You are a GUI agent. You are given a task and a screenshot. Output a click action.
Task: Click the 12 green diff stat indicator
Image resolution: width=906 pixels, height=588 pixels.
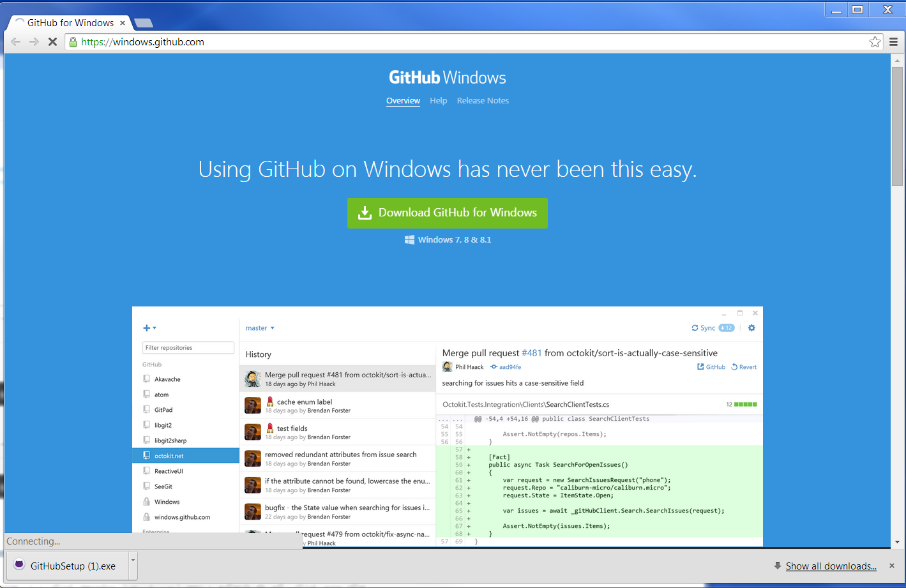[741, 404]
